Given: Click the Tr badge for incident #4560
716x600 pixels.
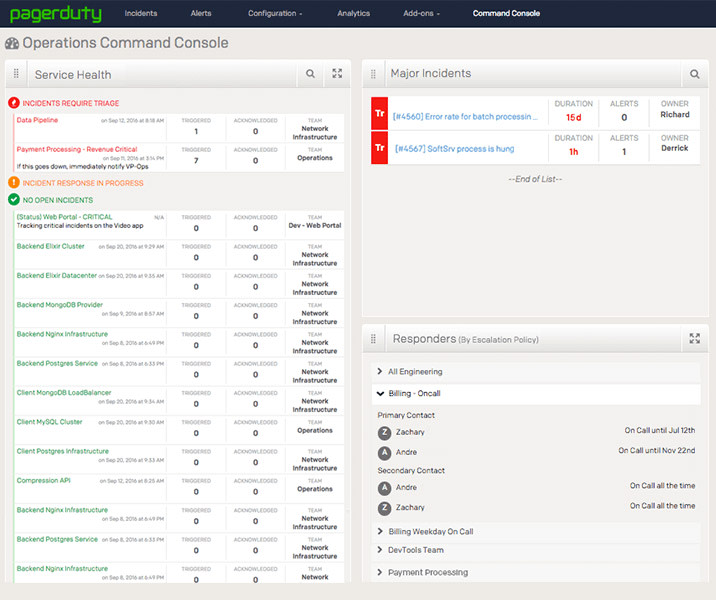Looking at the screenshot, I should point(379,113).
